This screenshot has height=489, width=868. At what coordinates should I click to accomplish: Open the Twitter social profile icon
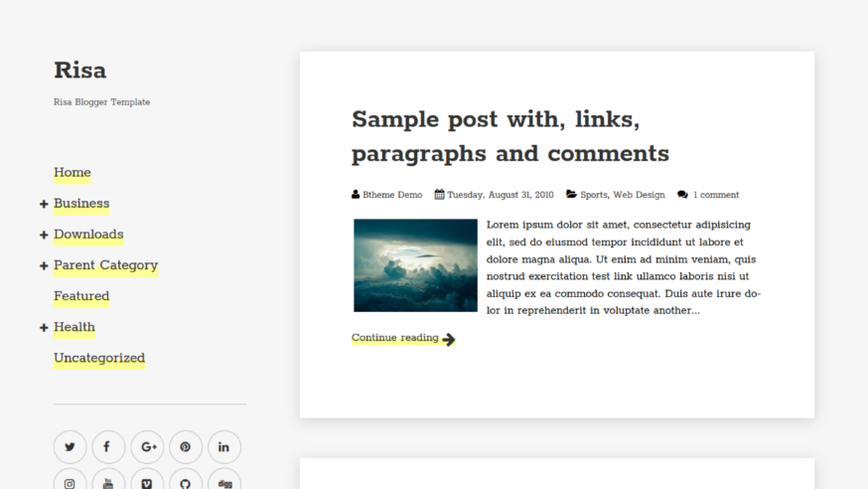coord(70,447)
